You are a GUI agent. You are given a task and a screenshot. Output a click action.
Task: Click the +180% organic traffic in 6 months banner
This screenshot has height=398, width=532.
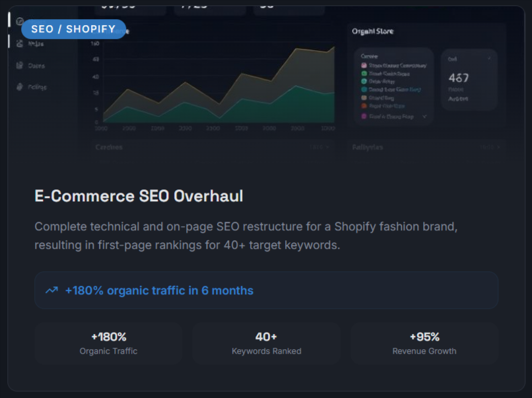click(x=266, y=290)
